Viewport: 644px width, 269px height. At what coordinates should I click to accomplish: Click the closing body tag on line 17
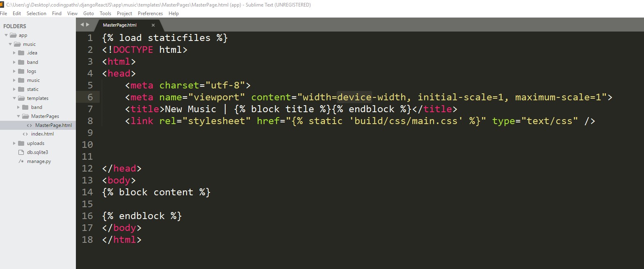click(x=121, y=228)
